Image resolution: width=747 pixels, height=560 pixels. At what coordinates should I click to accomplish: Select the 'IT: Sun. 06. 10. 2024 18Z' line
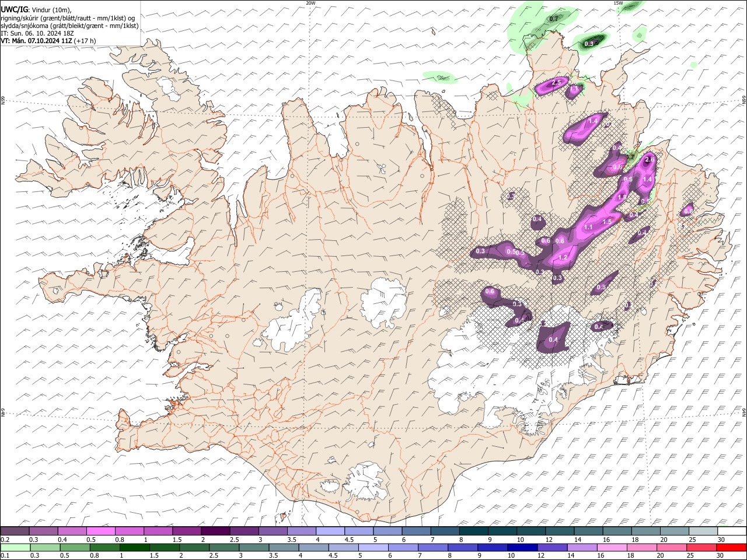(37, 33)
